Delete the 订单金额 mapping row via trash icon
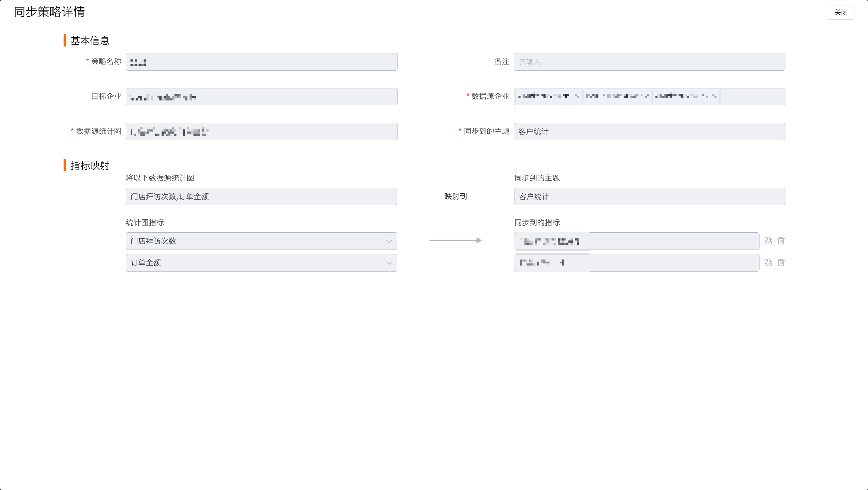This screenshot has width=868, height=490. point(781,263)
